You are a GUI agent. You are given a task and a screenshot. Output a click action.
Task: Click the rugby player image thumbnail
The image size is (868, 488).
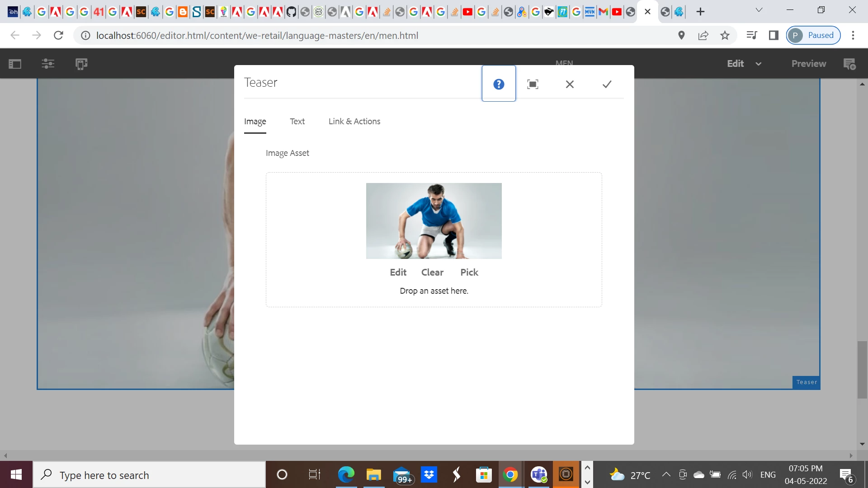[434, 221]
